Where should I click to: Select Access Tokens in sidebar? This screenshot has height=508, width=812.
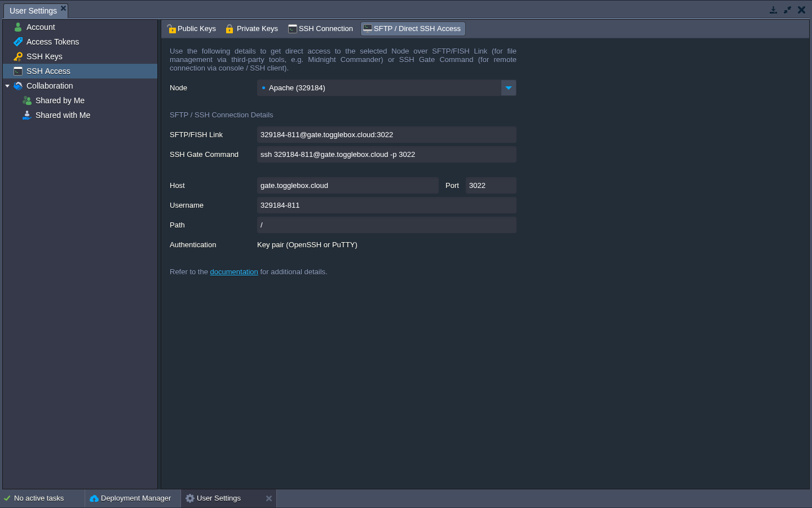(80, 42)
